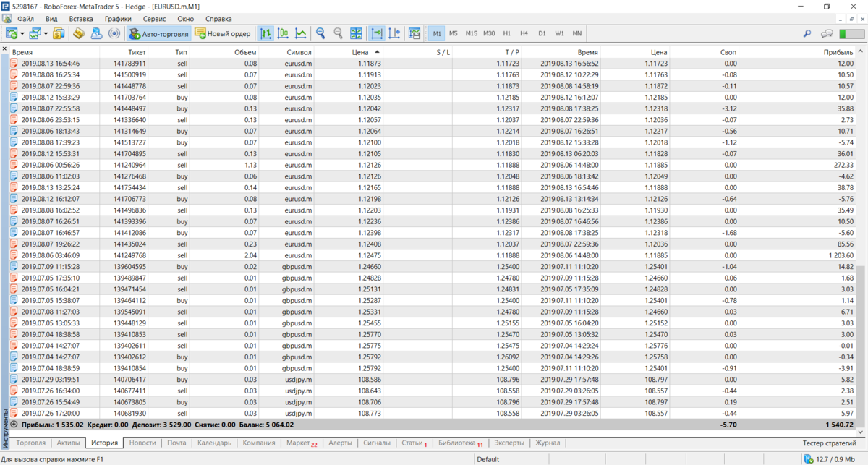Switch to bar chart icon

click(266, 33)
